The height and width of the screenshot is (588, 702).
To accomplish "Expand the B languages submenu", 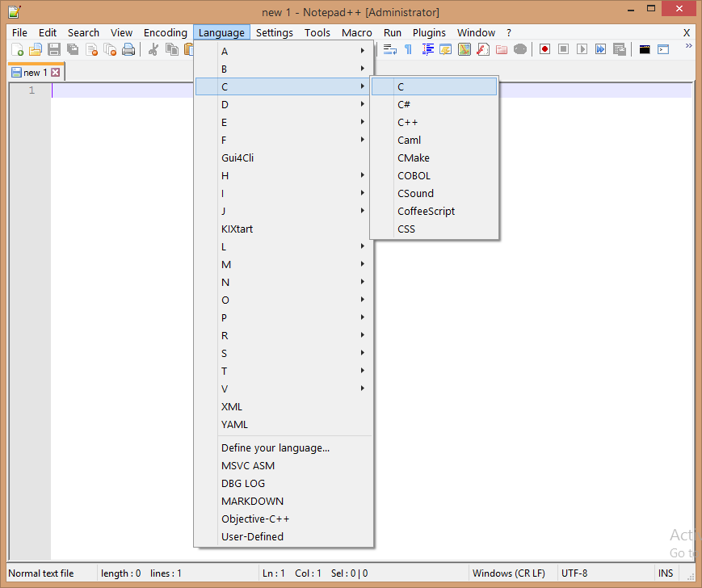I will pyautogui.click(x=284, y=69).
